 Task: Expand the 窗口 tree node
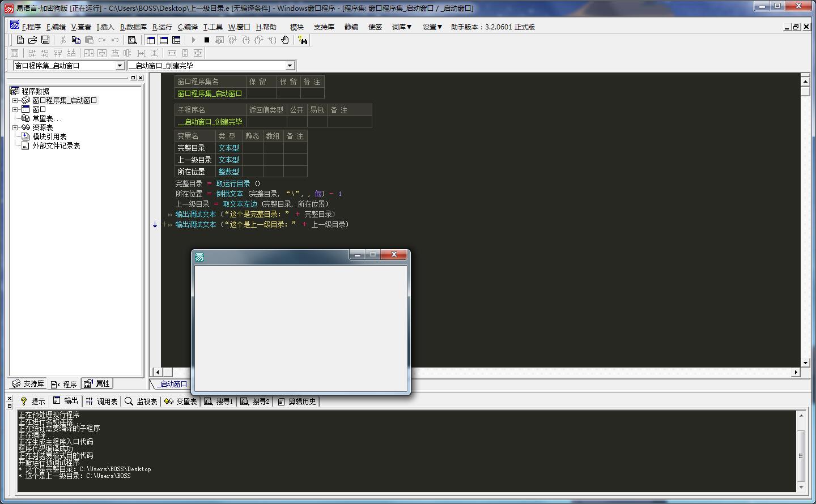click(15, 109)
